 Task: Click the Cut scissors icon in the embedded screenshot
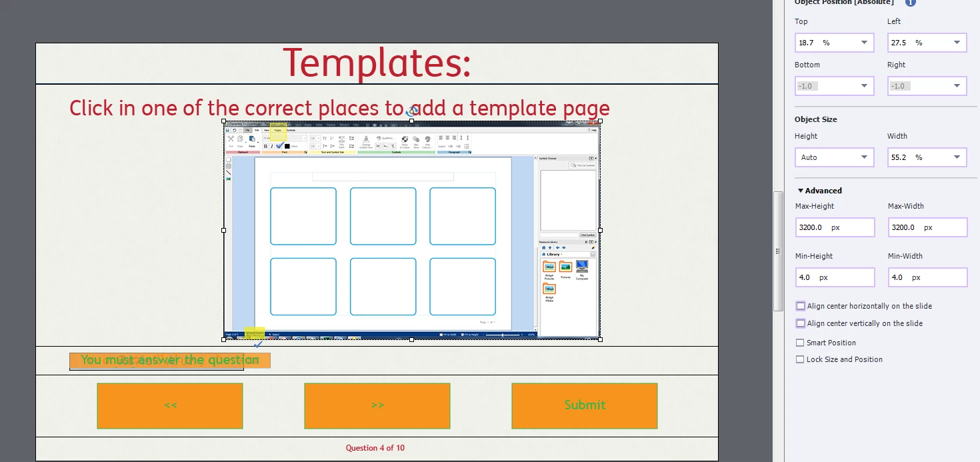pos(231,138)
